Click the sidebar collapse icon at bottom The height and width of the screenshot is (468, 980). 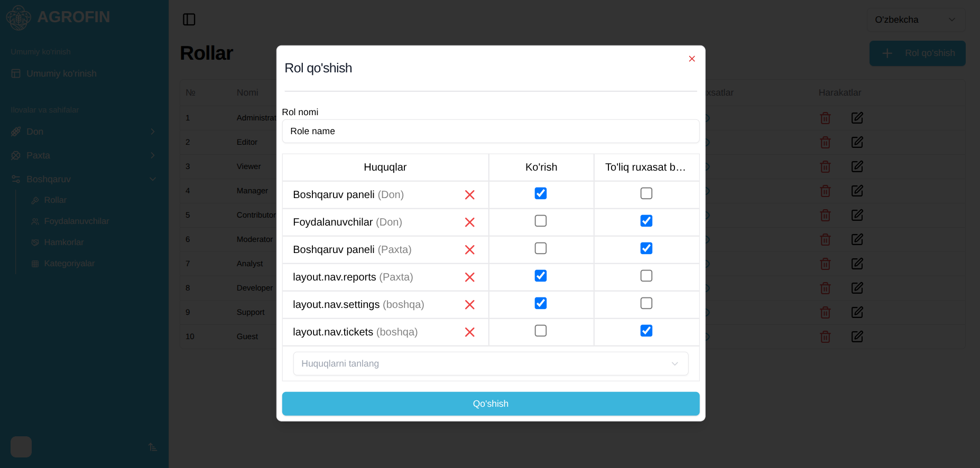(153, 447)
